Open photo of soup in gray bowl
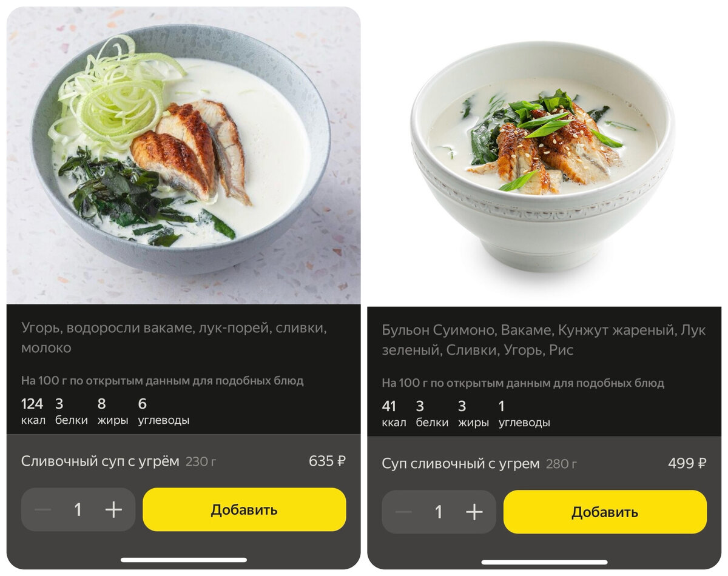 point(183,155)
